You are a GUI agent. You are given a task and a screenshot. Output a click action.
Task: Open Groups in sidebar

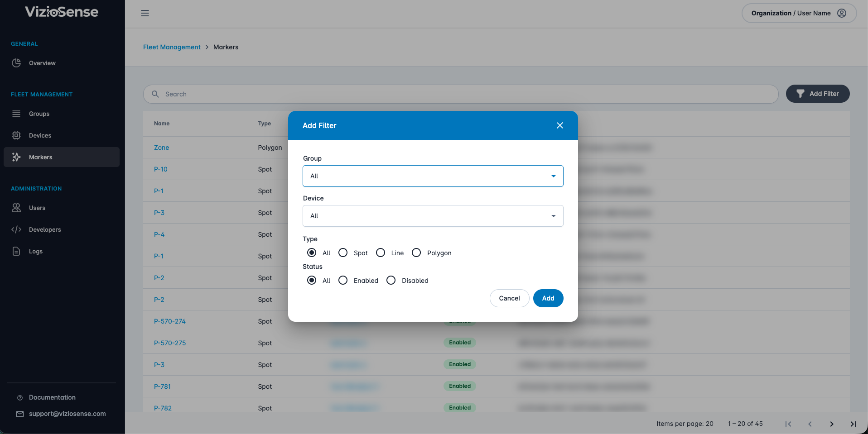tap(62, 114)
